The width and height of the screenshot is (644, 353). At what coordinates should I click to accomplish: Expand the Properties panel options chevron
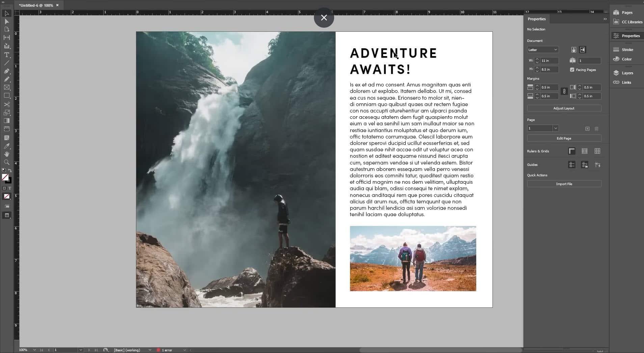(605, 19)
